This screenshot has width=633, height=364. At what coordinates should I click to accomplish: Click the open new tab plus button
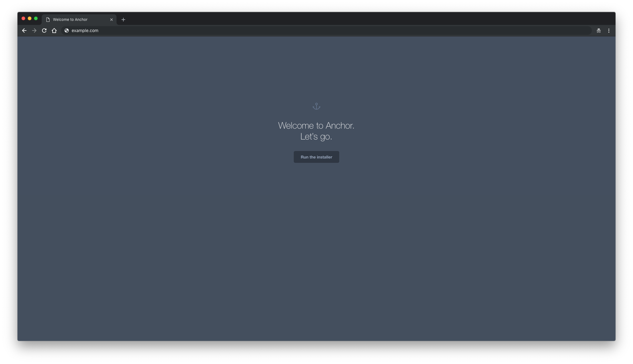pos(123,19)
